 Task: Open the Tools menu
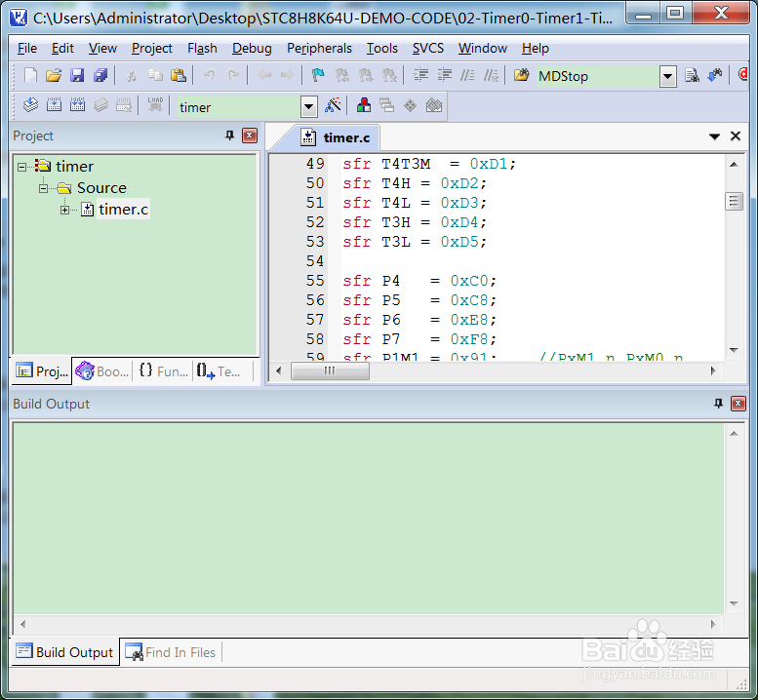pos(381,49)
